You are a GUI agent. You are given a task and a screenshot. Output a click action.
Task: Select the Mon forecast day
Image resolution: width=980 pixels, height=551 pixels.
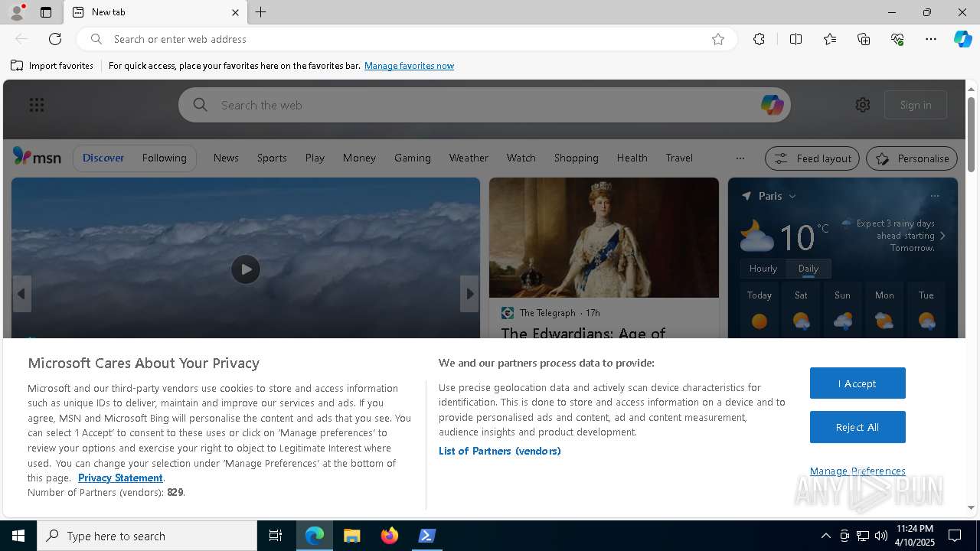(884, 310)
